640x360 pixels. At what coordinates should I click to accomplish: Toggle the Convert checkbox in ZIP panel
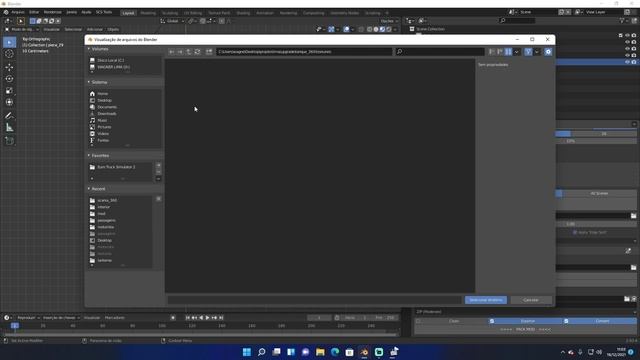pos(566,321)
